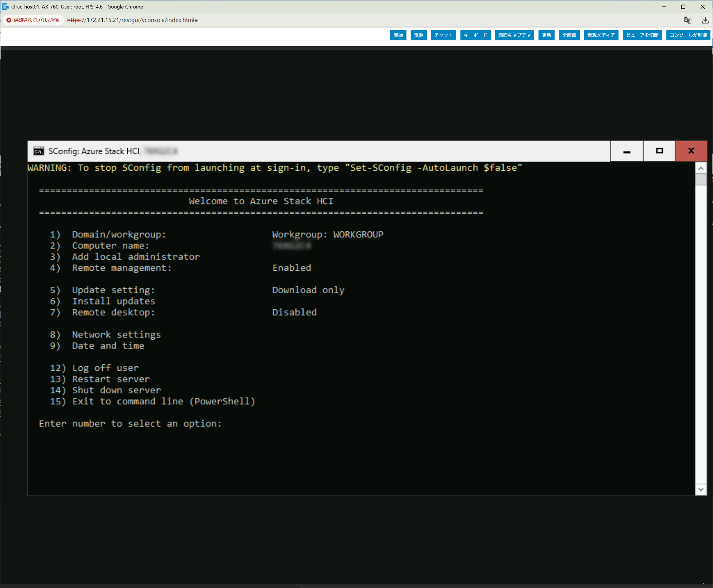
Task: Toggle 全画面 full screen mode
Action: pos(569,35)
